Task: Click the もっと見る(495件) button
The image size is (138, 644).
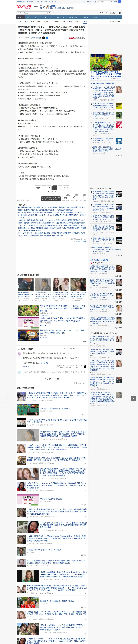Action: coord(52,379)
